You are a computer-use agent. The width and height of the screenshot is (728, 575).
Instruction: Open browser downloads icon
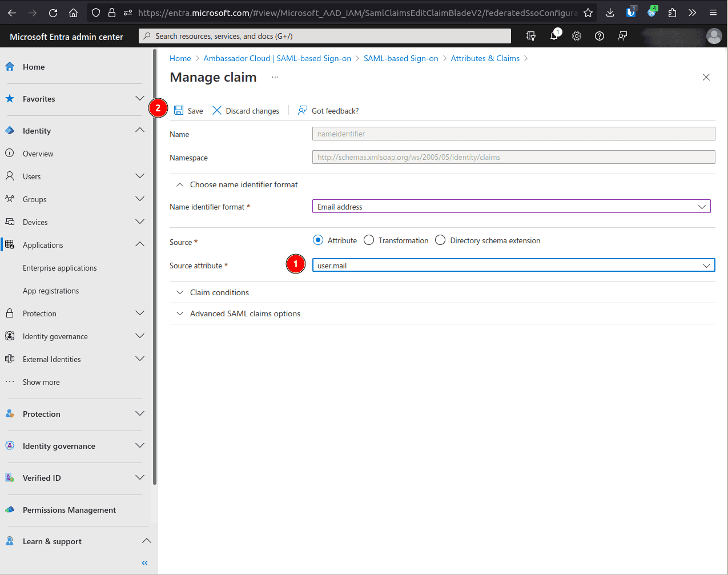point(610,13)
